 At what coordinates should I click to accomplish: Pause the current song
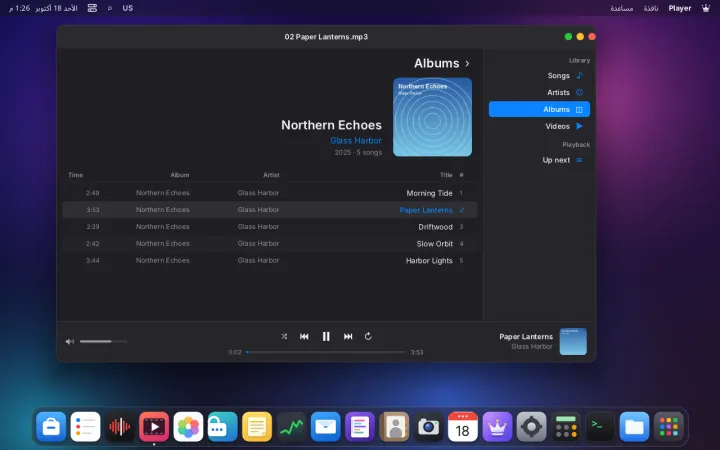[326, 336]
